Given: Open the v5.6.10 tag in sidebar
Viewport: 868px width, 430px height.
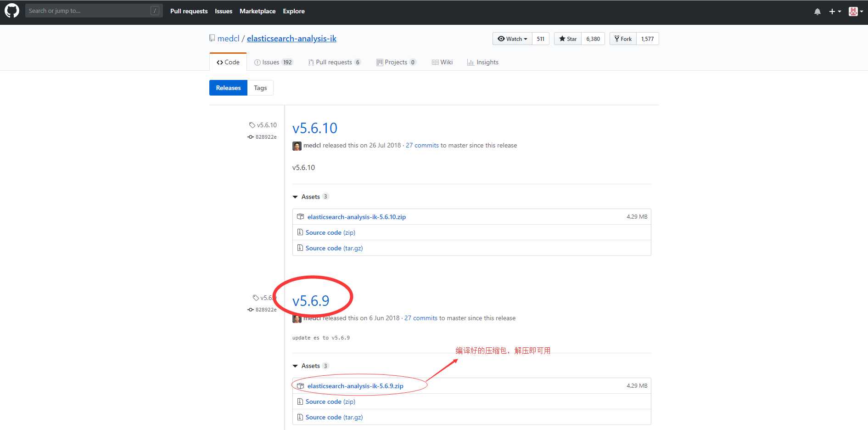Looking at the screenshot, I should [263, 125].
